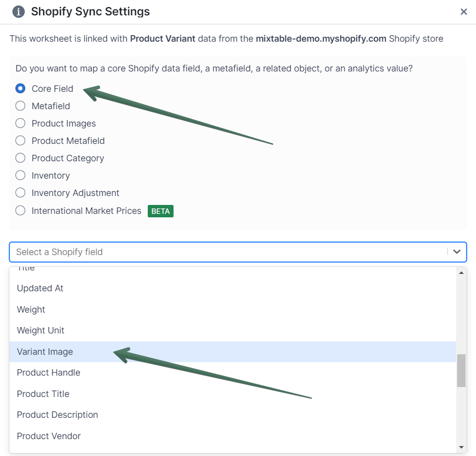Viewport: 476px width, 456px height.
Task: Click the BETA badge next to International Market Prices
Action: click(x=160, y=211)
